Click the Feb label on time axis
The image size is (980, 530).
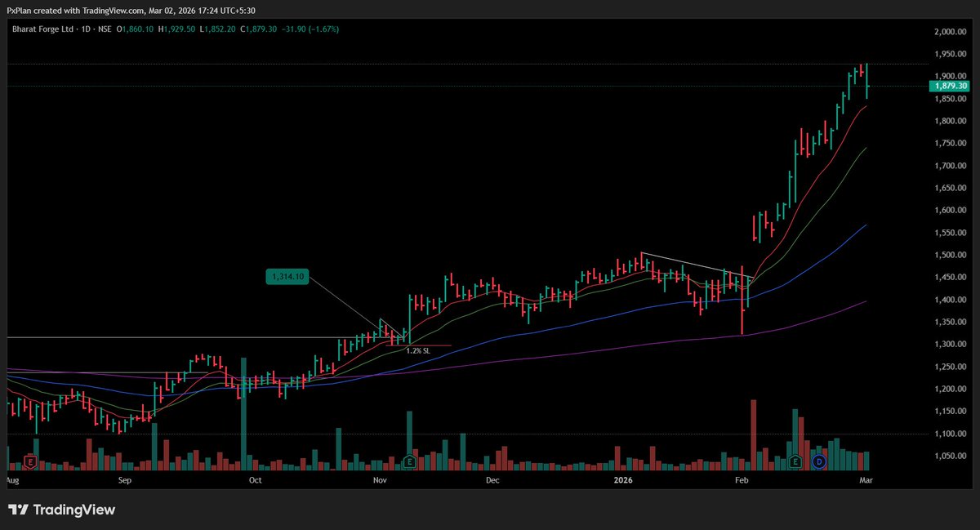pyautogui.click(x=742, y=482)
